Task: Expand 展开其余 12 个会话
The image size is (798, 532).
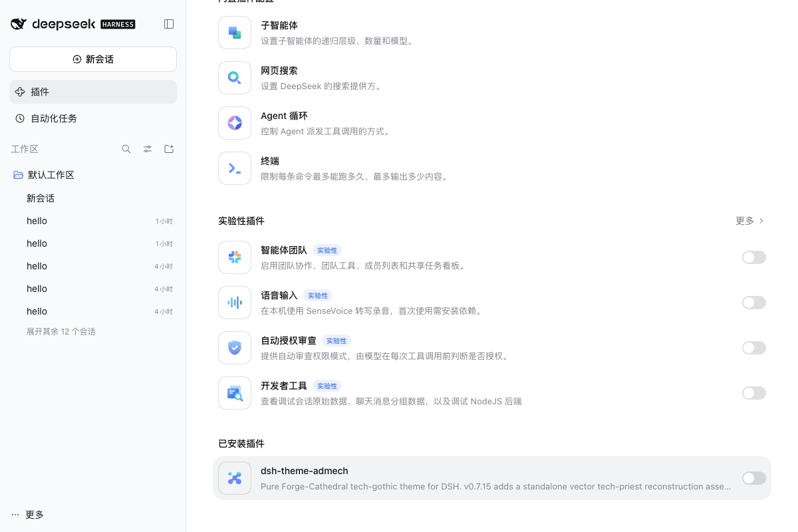Action: coord(61,331)
